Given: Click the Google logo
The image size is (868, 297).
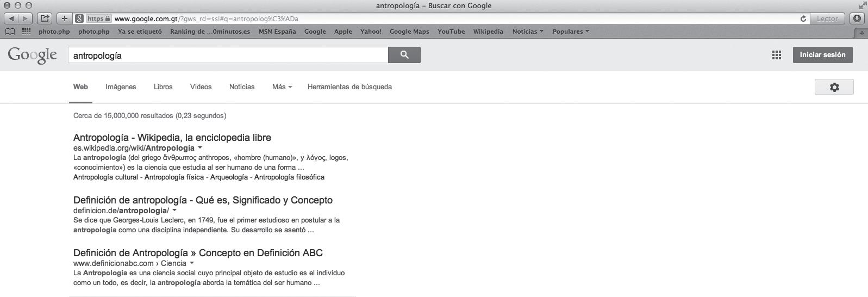Looking at the screenshot, I should pos(33,55).
